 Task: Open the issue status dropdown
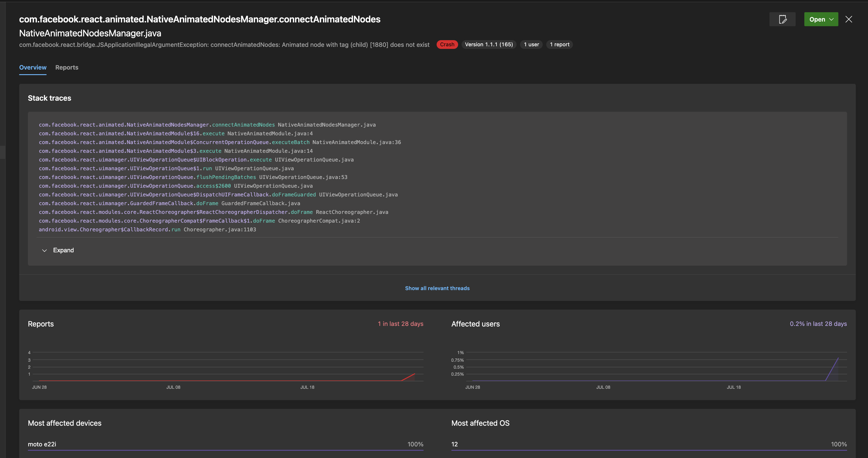[821, 19]
